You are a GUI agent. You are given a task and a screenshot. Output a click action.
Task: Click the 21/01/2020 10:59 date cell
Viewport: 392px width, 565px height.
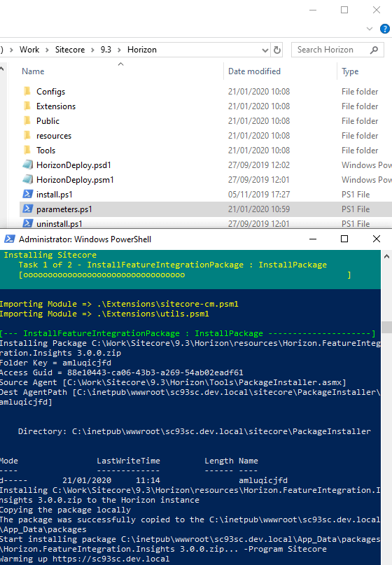click(259, 209)
